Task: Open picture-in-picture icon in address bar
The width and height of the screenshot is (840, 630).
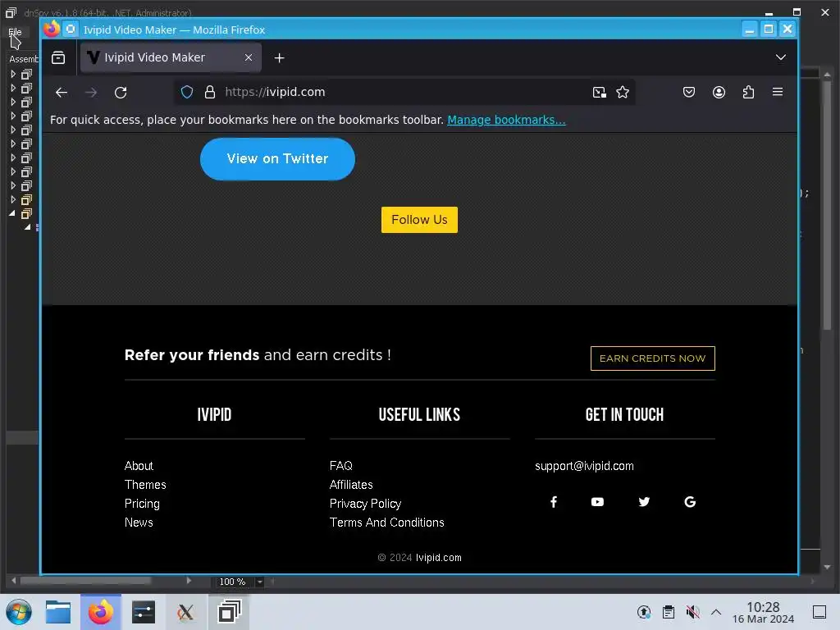Action: pos(600,92)
